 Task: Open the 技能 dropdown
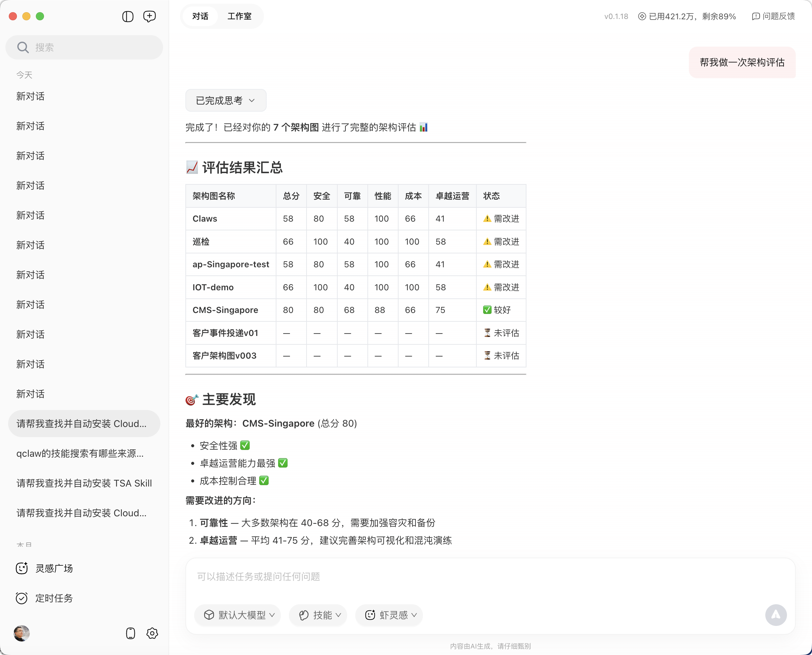pos(319,615)
